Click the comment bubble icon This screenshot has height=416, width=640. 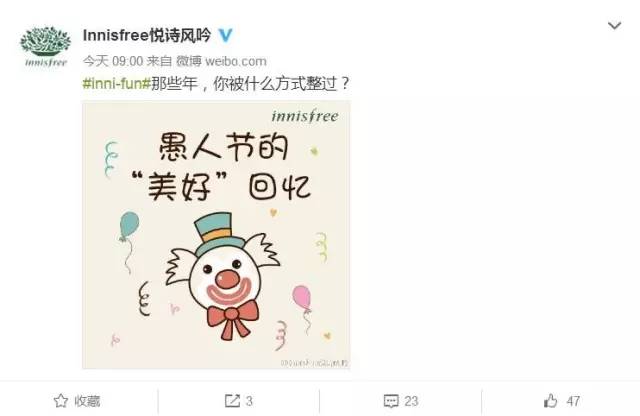pos(391,401)
